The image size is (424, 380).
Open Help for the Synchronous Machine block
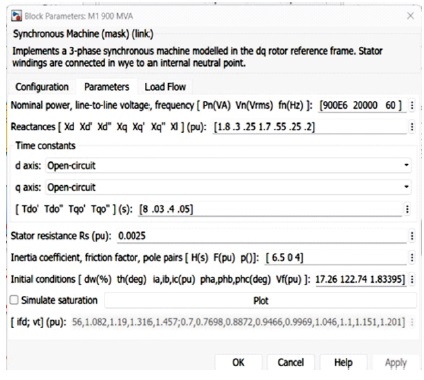[x=343, y=362]
